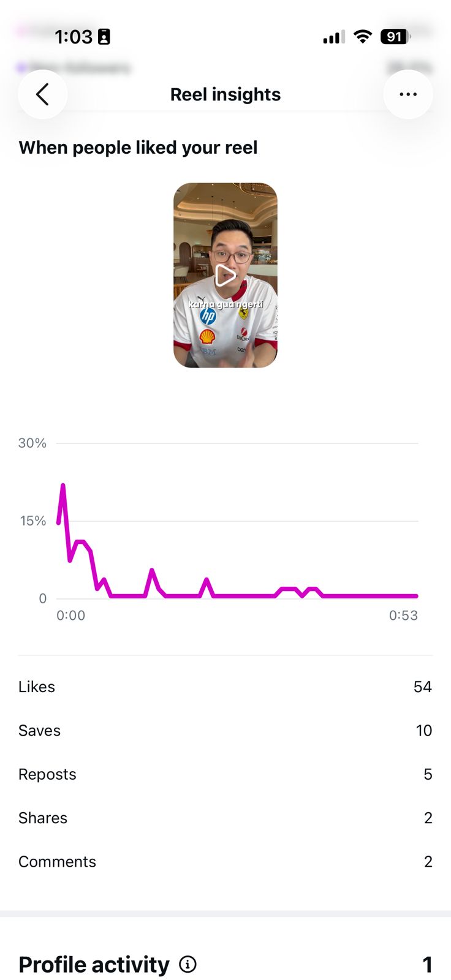Tap the Wi-Fi status icon

tap(363, 37)
